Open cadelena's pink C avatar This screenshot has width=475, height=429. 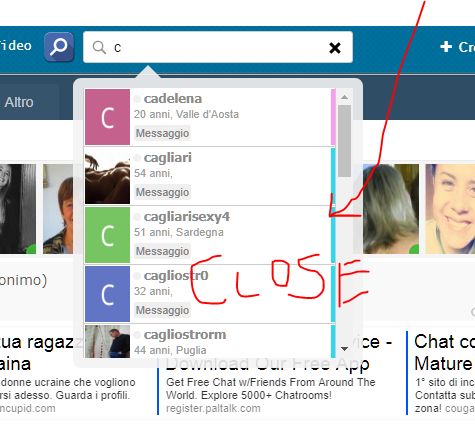click(x=107, y=117)
